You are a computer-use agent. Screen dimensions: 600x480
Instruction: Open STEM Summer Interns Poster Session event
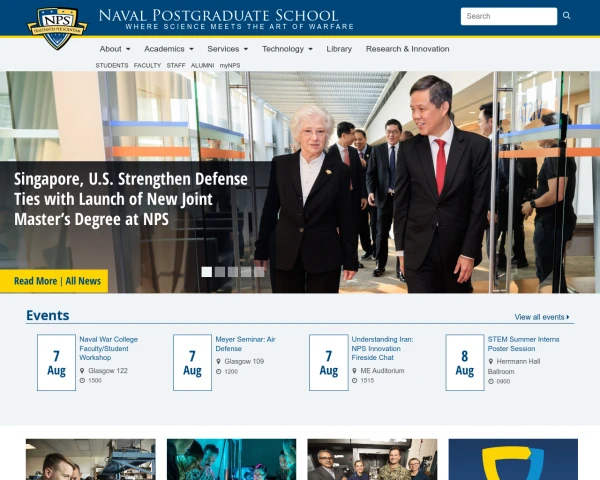[523, 344]
